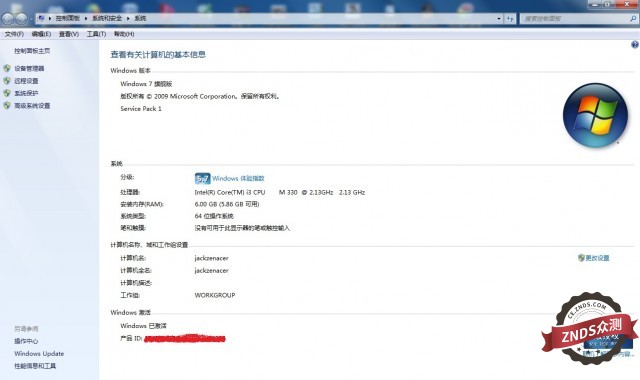
Task: Click the Windows 体验指数 link
Action: 238,178
